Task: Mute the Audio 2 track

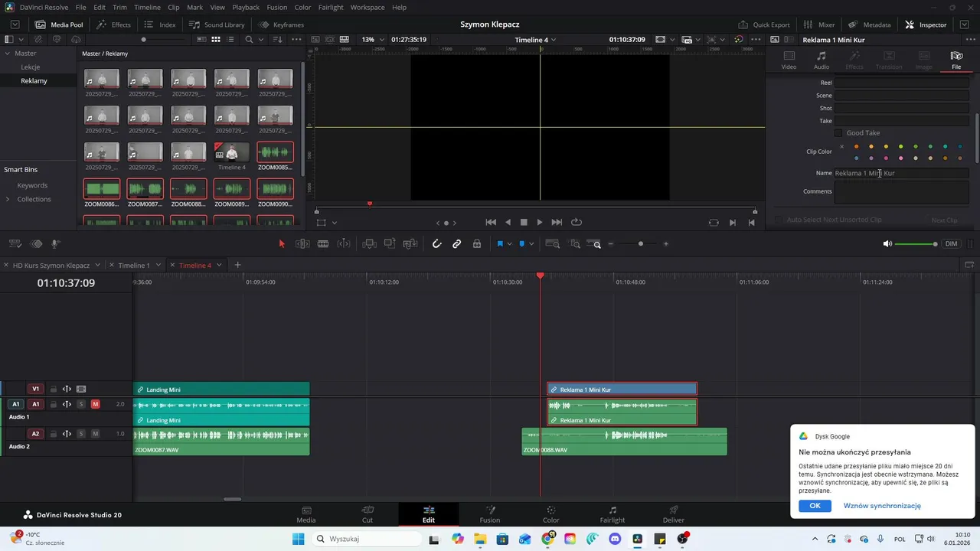Action: click(x=95, y=434)
